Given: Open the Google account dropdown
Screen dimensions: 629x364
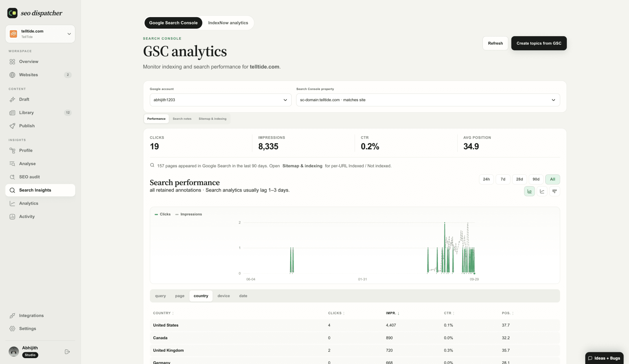Looking at the screenshot, I should [221, 100].
